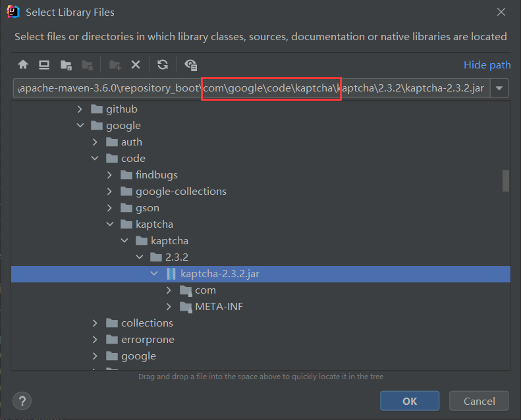Image resolution: width=521 pixels, height=420 pixels.
Task: Click inside the file path field
Action: pyautogui.click(x=252, y=88)
